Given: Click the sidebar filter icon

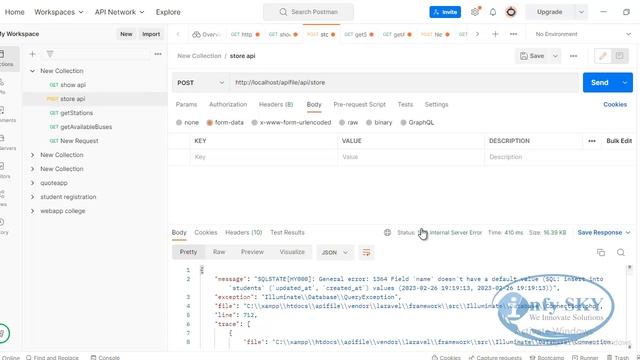Looking at the screenshot, I should coord(50,54).
